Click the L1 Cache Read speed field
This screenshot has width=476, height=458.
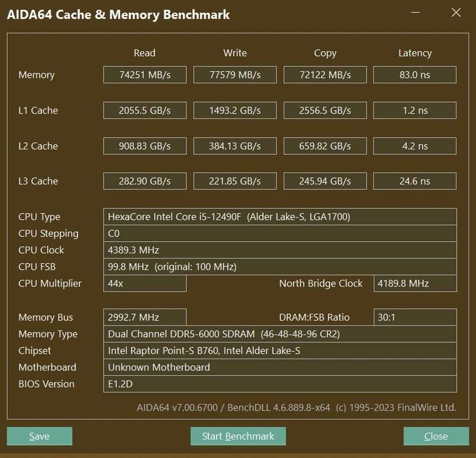click(145, 110)
